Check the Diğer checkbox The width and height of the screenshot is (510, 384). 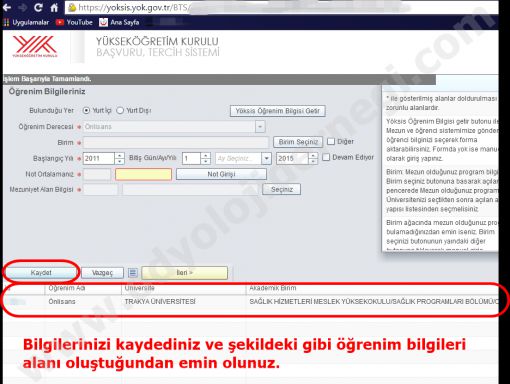(331, 141)
